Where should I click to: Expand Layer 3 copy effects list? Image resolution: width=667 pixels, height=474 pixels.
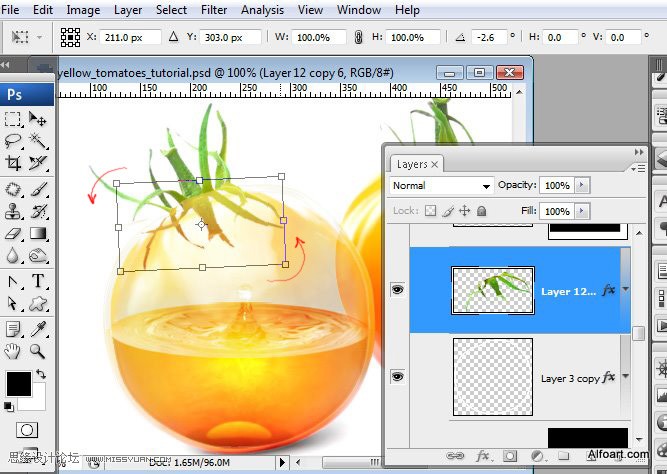point(625,377)
